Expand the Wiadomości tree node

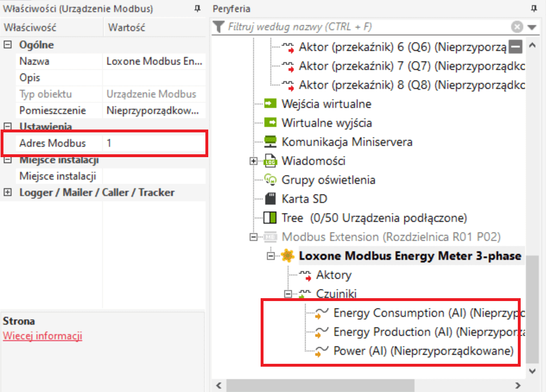pyautogui.click(x=253, y=161)
